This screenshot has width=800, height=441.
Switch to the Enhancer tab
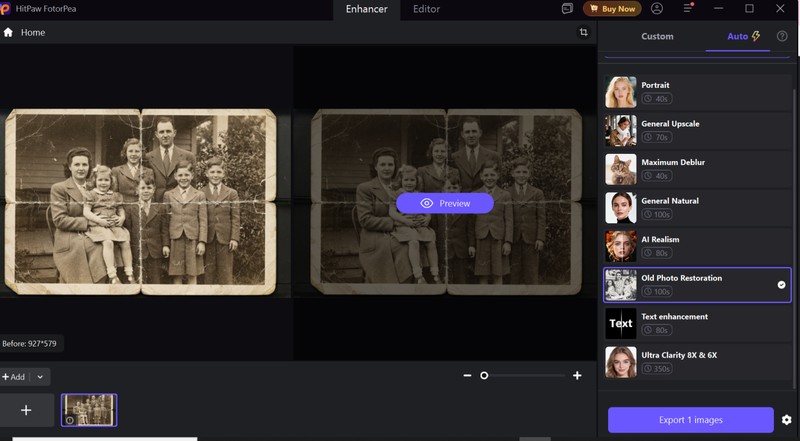366,9
